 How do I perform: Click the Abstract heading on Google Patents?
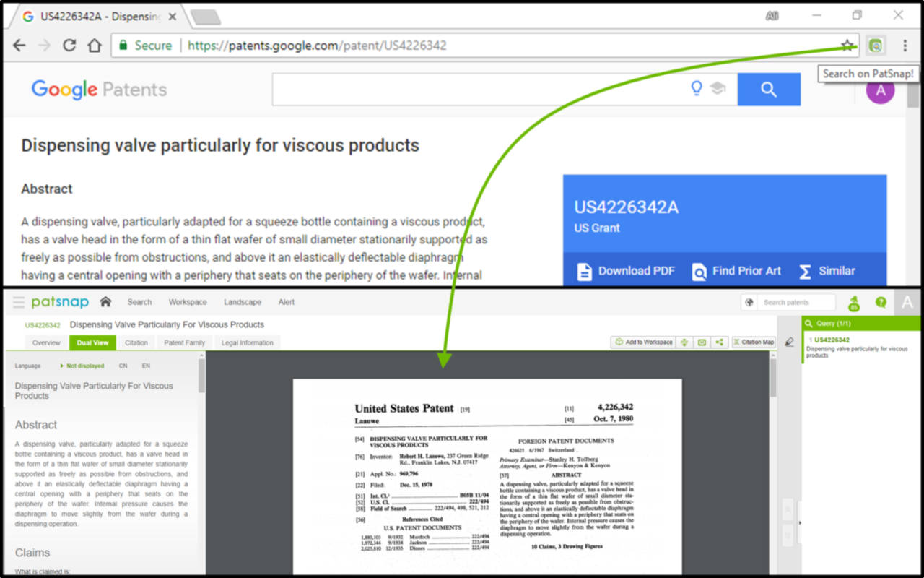[47, 189]
